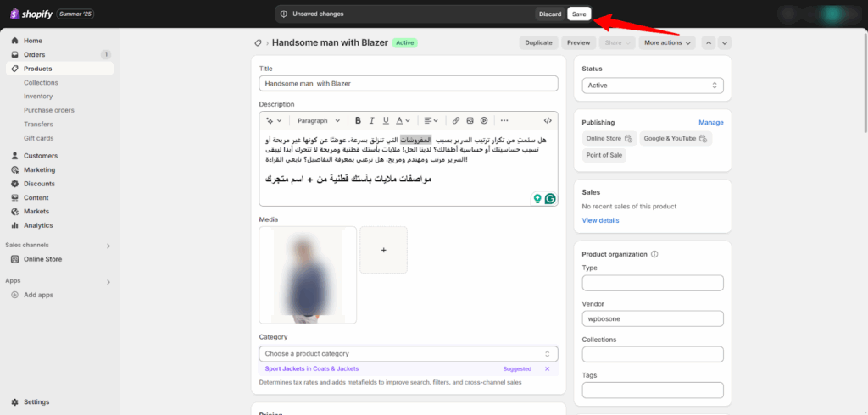Apply italic formatting in description editor
Viewport: 868px width, 415px height.
click(x=372, y=121)
